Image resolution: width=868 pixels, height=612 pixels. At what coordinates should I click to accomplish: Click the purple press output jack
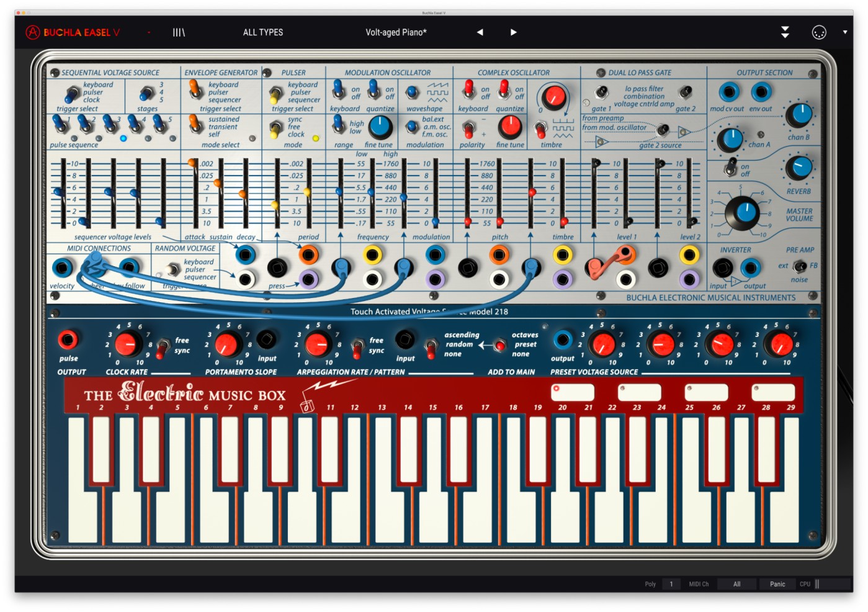(x=308, y=279)
